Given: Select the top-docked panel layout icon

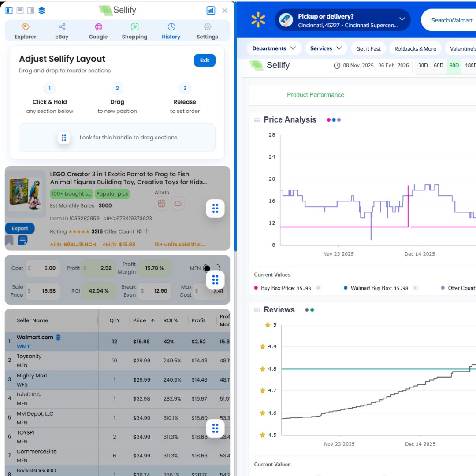Looking at the screenshot, I should [20, 11].
